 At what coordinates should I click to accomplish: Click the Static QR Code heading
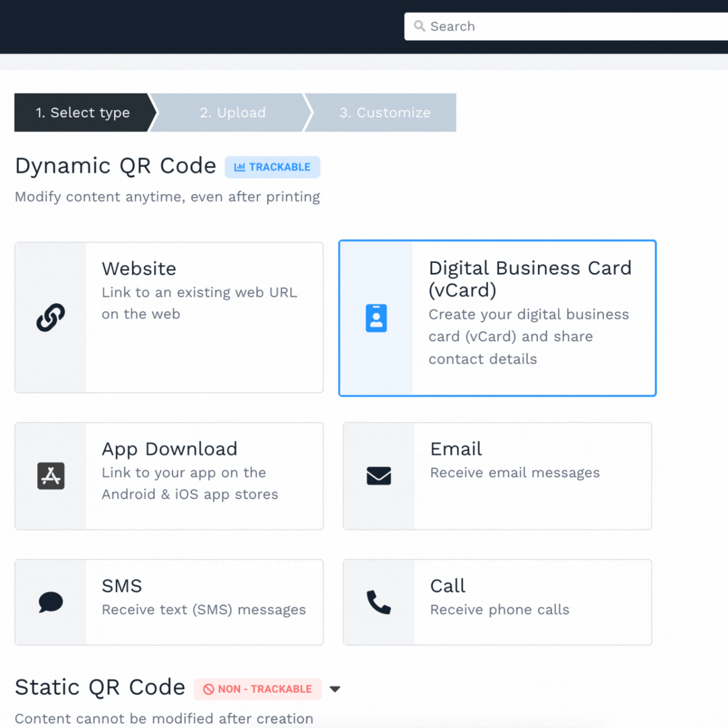pyautogui.click(x=100, y=687)
